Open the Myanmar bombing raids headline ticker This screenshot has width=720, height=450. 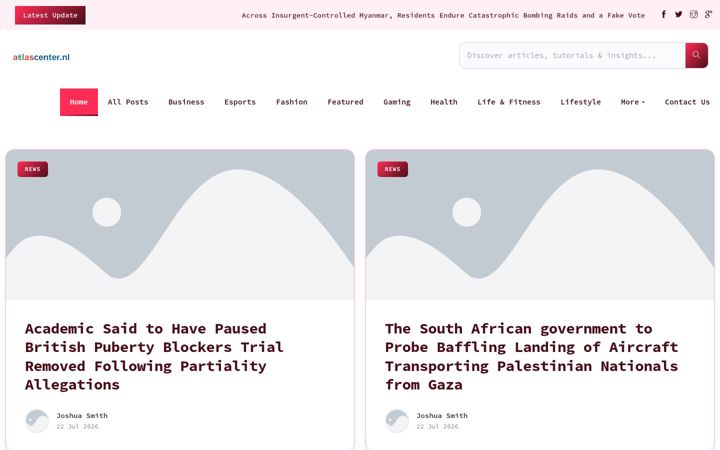pos(443,15)
